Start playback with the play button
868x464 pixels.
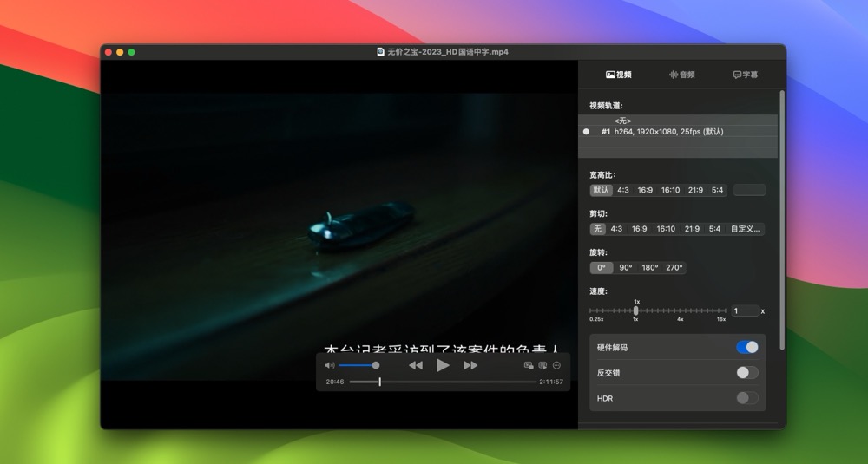click(443, 365)
